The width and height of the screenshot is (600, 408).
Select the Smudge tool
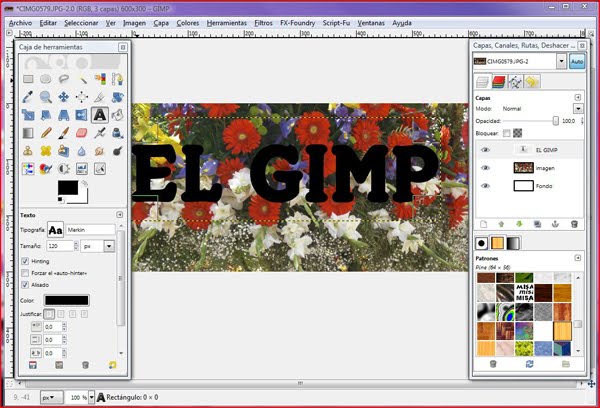(100, 151)
